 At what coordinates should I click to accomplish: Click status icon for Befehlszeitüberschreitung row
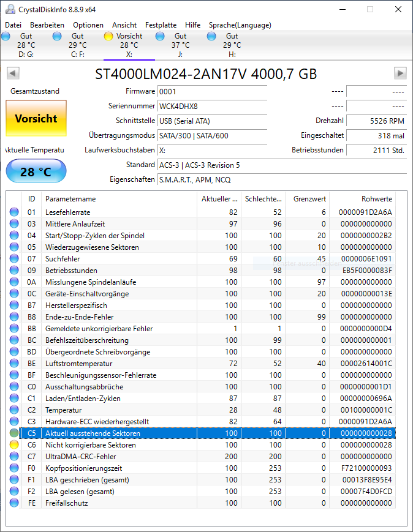tap(14, 340)
